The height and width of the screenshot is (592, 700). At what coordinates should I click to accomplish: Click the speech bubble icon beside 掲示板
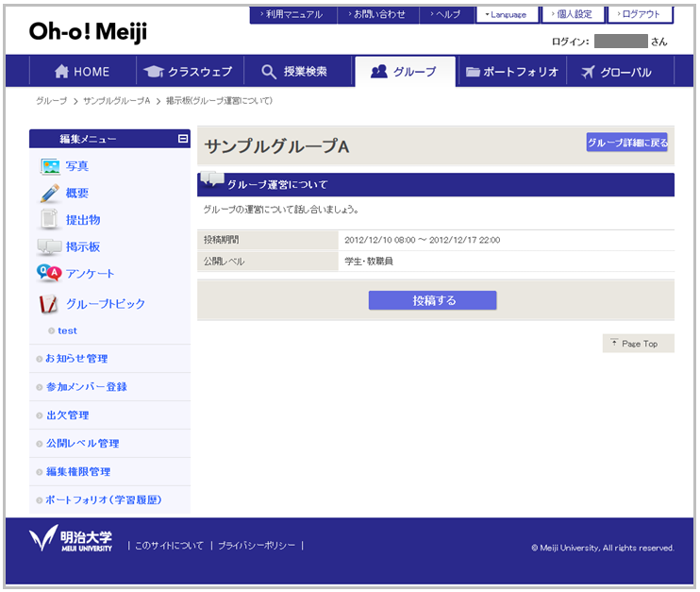[x=49, y=246]
